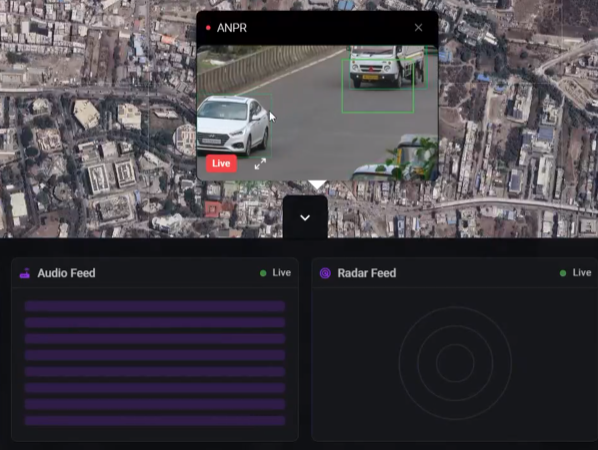The height and width of the screenshot is (450, 598).
Task: Click the green Live status in Audio Feed
Action: (275, 273)
